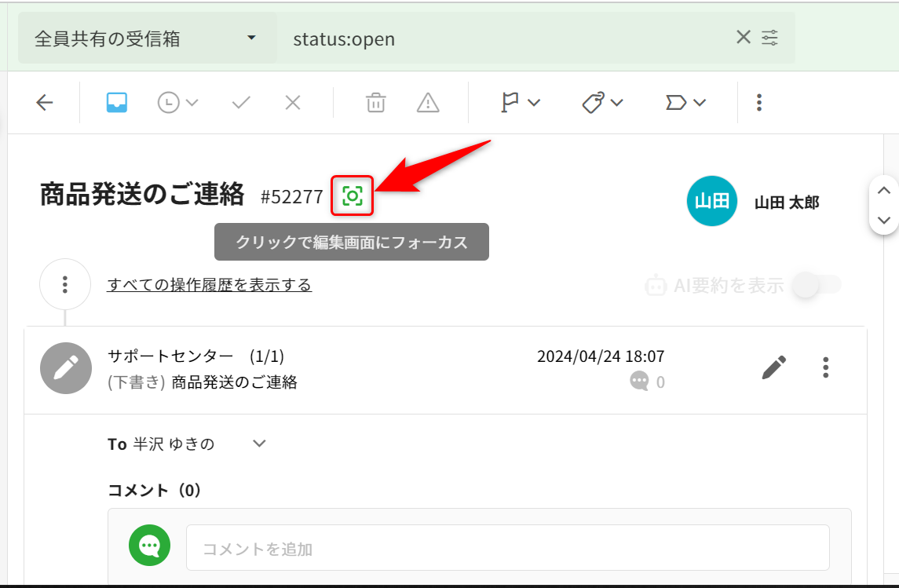Click the green focus edit screen icon
This screenshot has width=899, height=588.
point(352,195)
